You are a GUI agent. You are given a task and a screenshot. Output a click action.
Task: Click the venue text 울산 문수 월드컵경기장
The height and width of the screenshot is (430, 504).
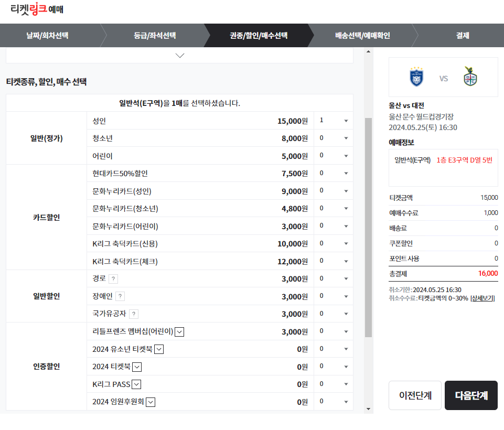coord(421,116)
